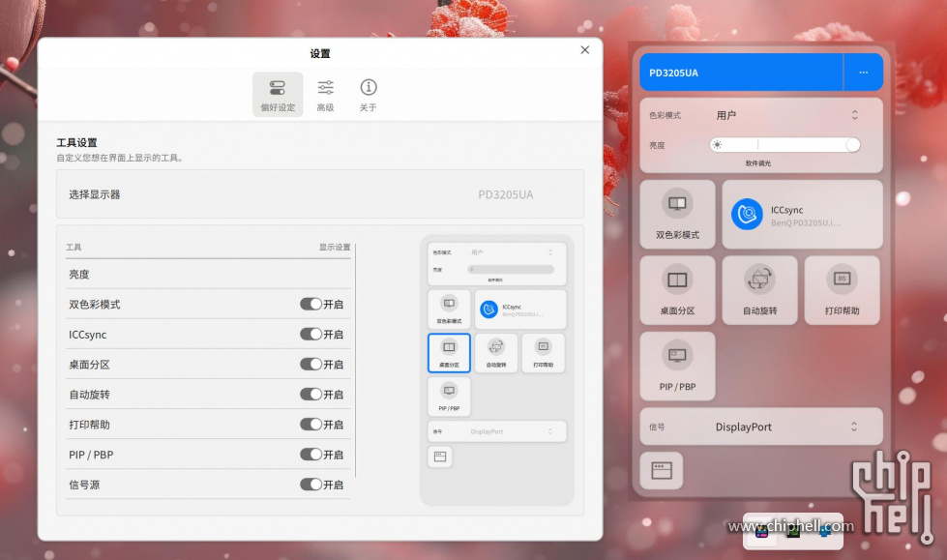This screenshot has height=560, width=947.
Task: Open 打印帮助 in the PD3205UA panel
Action: click(842, 290)
